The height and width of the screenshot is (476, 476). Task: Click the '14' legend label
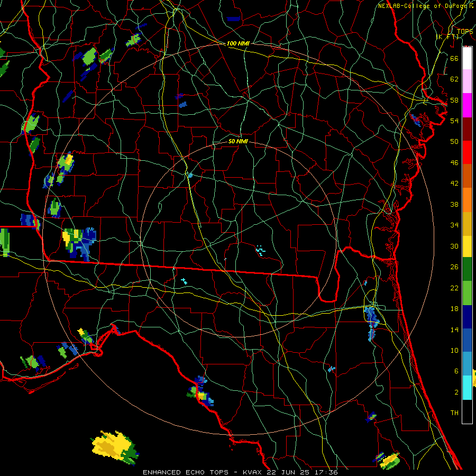coord(454,329)
